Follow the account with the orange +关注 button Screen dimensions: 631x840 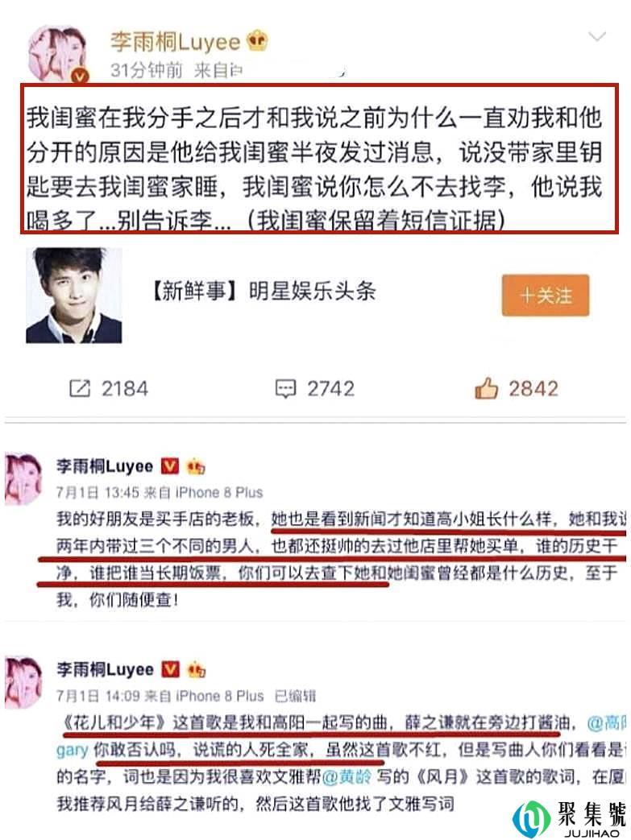tap(546, 296)
